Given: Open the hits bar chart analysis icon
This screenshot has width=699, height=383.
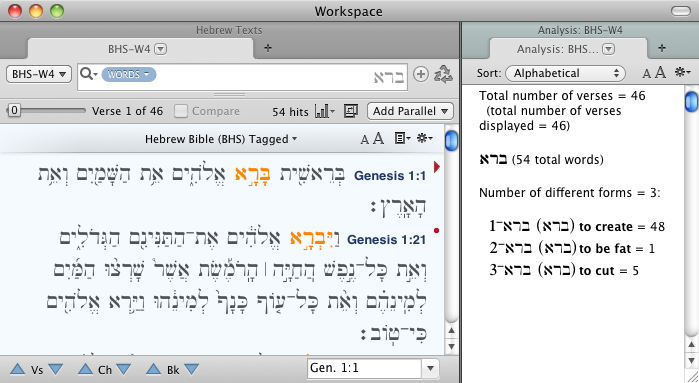Looking at the screenshot, I should [324, 111].
